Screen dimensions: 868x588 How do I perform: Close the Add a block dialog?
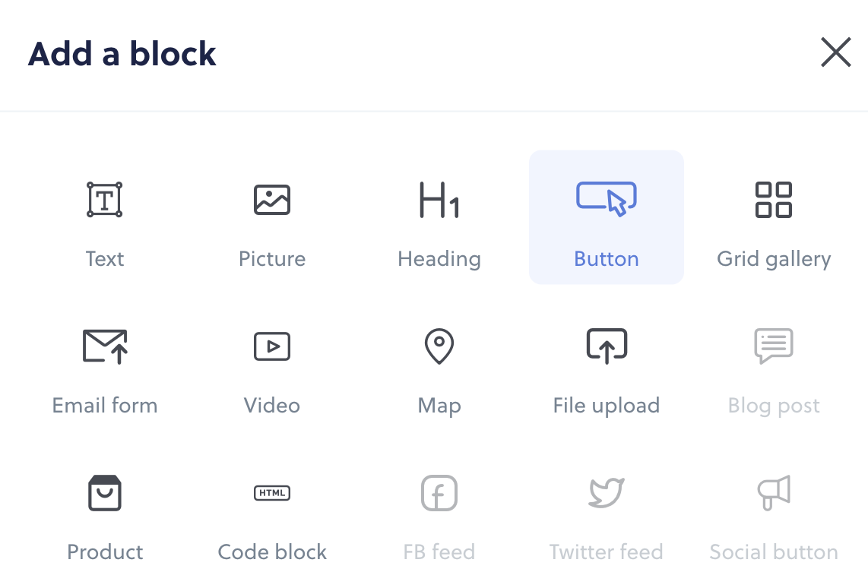[x=836, y=52]
